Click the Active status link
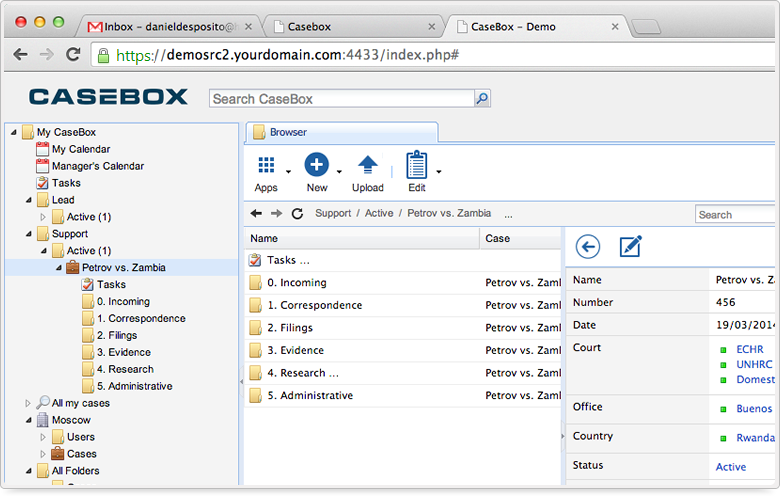Image resolution: width=780 pixels, height=500 pixels. pos(731,467)
